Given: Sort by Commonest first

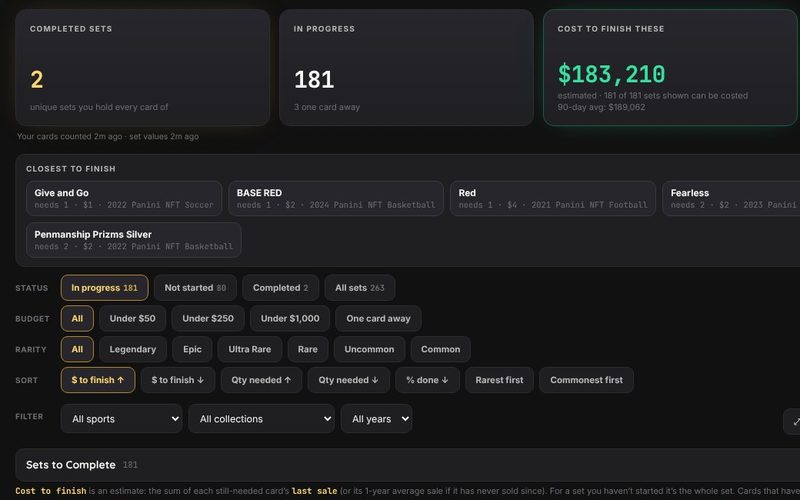Looking at the screenshot, I should point(586,380).
